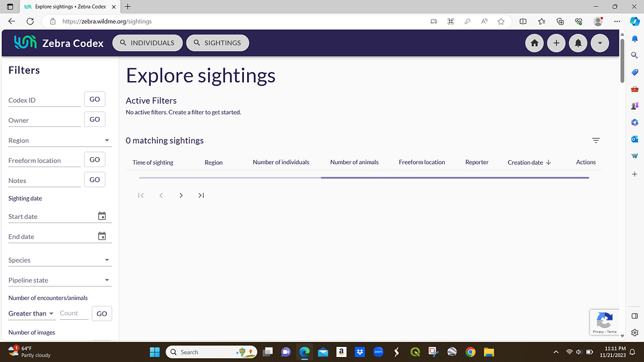Toggle Creation date sort arrow
The width and height of the screenshot is (644, 362).
coord(548,163)
